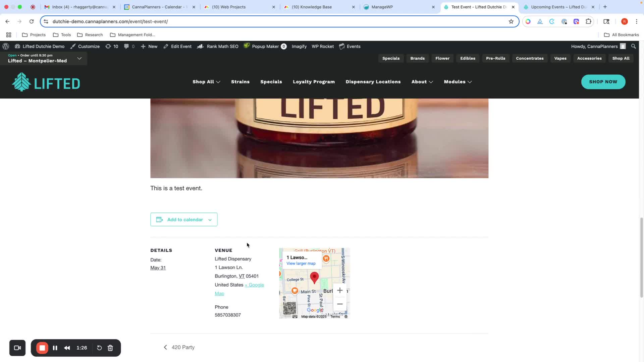Stop the screen recording
The height and width of the screenshot is (362, 644).
tap(42, 348)
